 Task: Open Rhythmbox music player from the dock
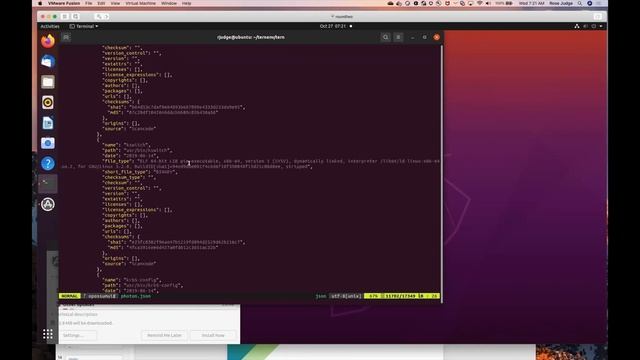point(48,102)
